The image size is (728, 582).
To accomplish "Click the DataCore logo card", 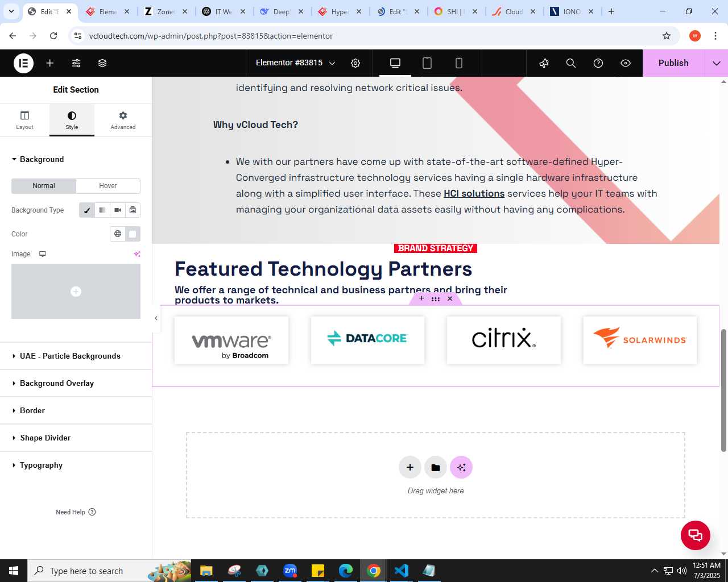I will tap(367, 340).
